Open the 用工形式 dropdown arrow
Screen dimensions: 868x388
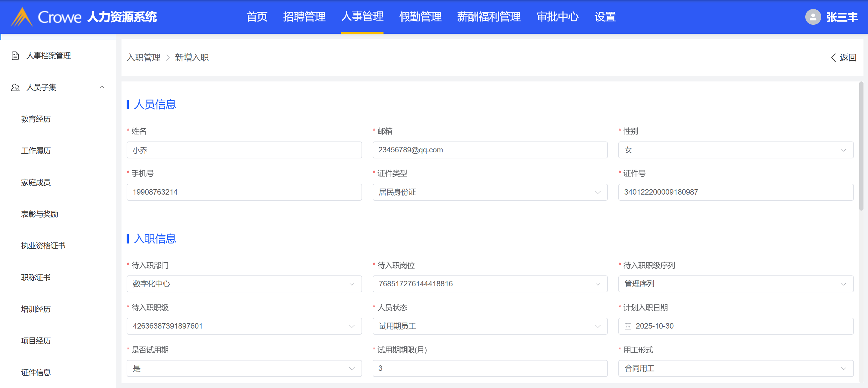pyautogui.click(x=843, y=368)
